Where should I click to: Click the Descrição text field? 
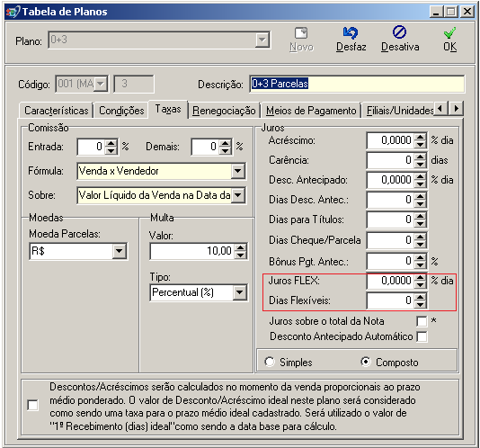(x=357, y=84)
